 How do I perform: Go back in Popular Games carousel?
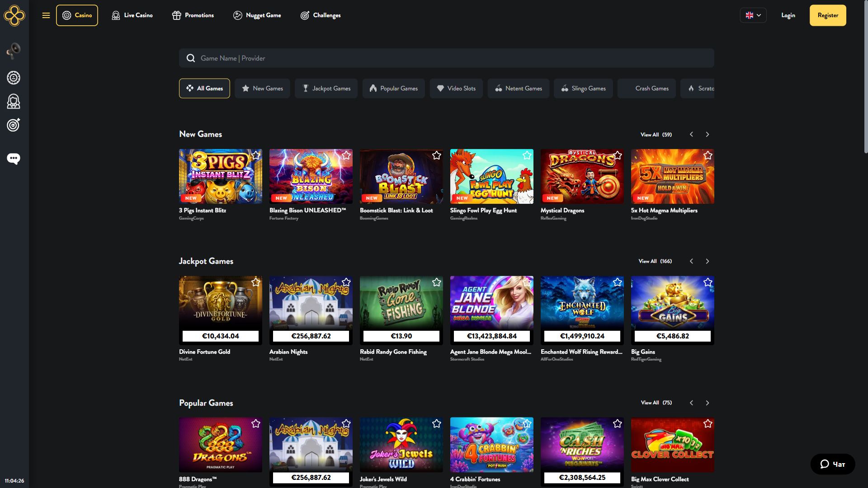point(691,403)
